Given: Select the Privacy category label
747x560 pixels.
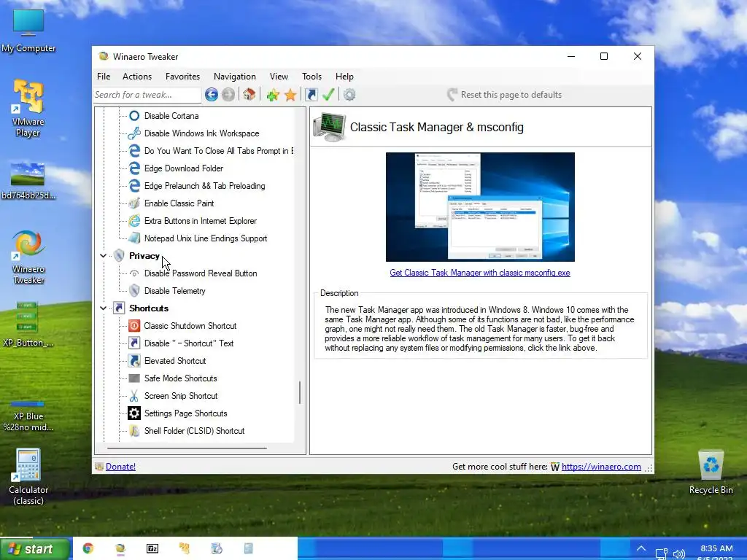Looking at the screenshot, I should (x=144, y=256).
